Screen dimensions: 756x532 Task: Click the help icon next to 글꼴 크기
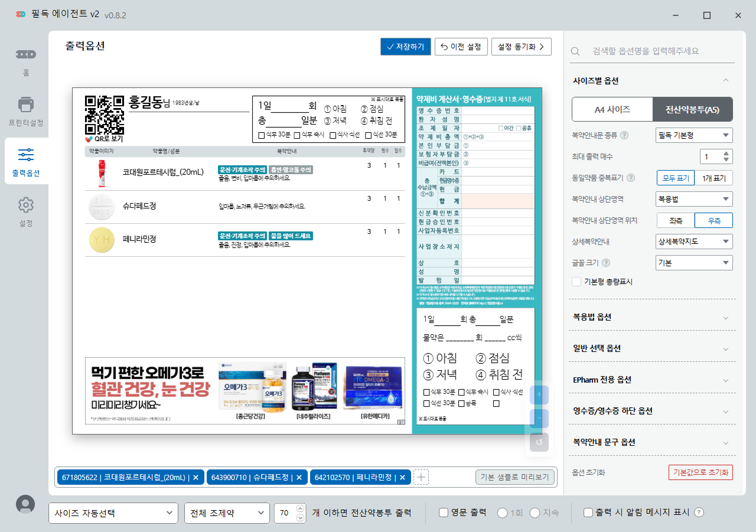coord(606,262)
